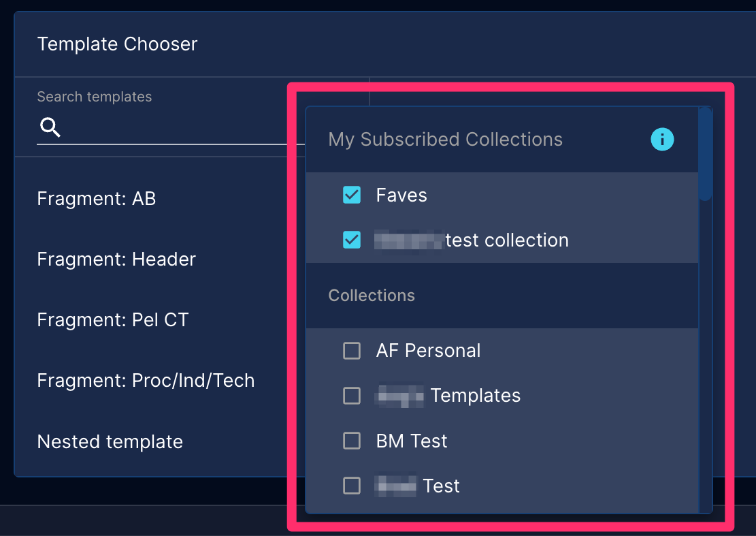Uncheck the 'test collection' checkbox
The height and width of the screenshot is (536, 756).
[x=352, y=240]
